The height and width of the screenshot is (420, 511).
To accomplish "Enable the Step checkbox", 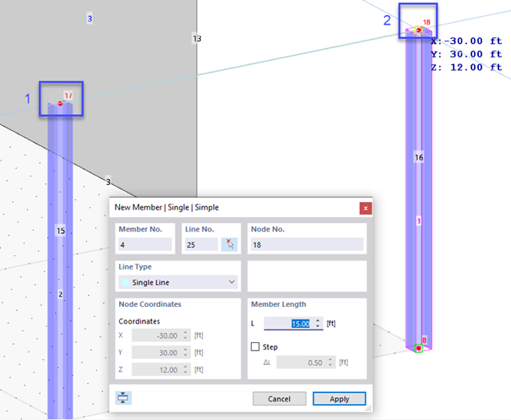I will [255, 346].
